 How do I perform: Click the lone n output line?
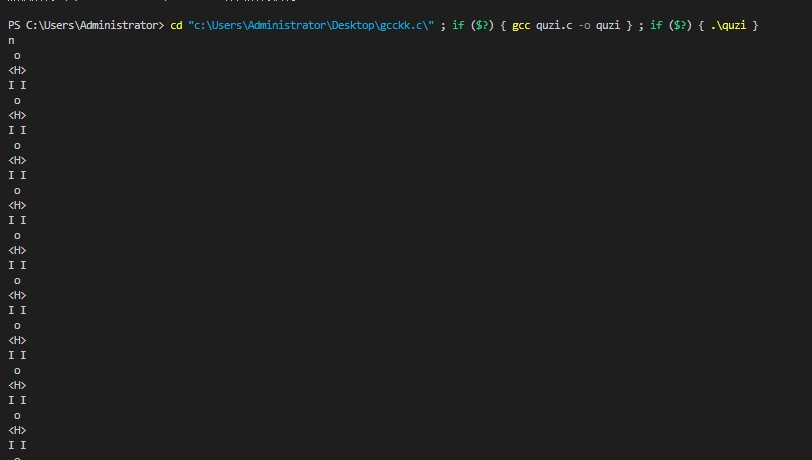(11, 40)
